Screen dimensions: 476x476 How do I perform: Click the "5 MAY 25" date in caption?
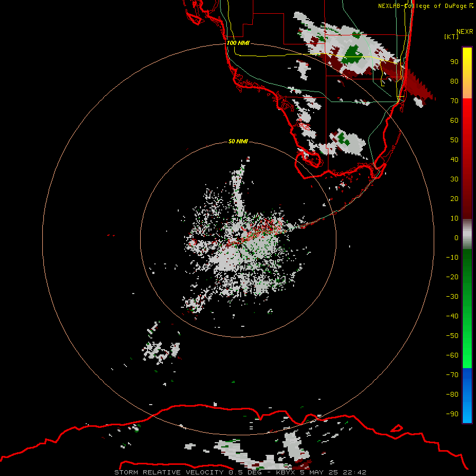319,472
